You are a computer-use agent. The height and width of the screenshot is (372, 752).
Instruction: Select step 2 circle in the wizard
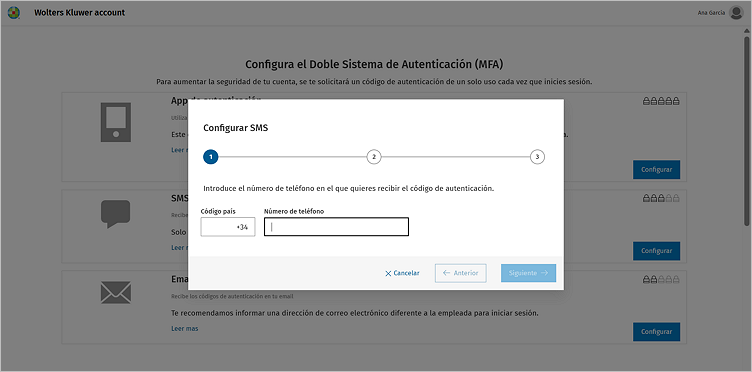pos(374,157)
